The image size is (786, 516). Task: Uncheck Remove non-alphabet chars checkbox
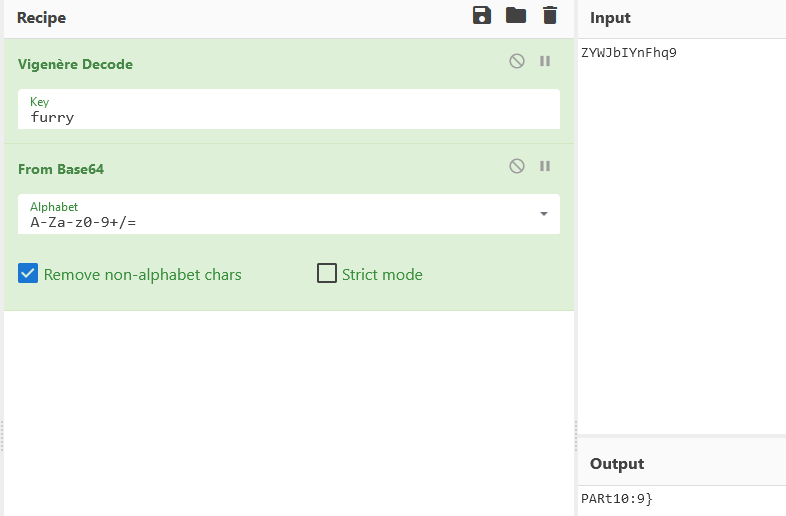pos(28,274)
